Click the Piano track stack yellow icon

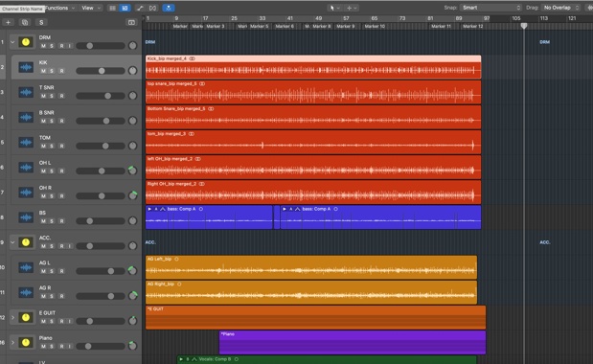point(26,343)
